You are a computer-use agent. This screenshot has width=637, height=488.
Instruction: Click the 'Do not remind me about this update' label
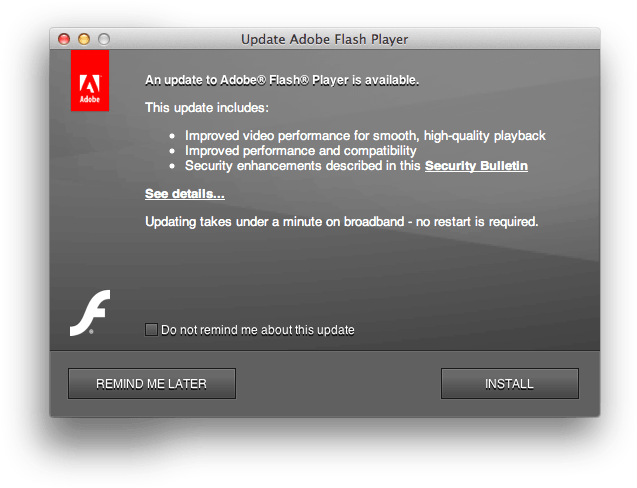[258, 330]
